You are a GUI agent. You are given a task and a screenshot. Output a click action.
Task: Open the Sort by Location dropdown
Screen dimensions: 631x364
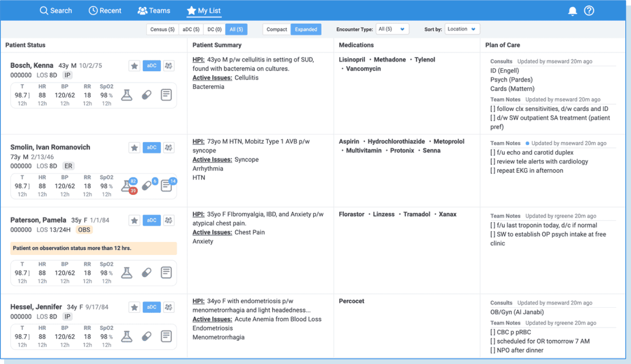462,29
